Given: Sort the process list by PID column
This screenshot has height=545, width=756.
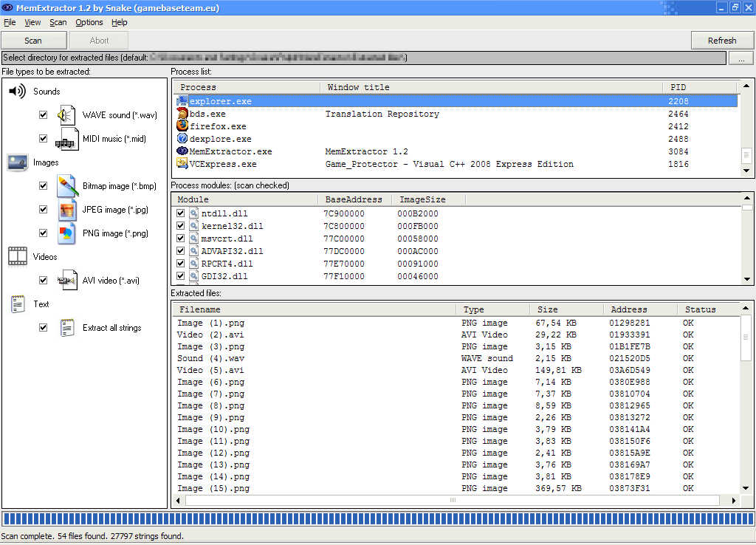Looking at the screenshot, I should [x=678, y=87].
